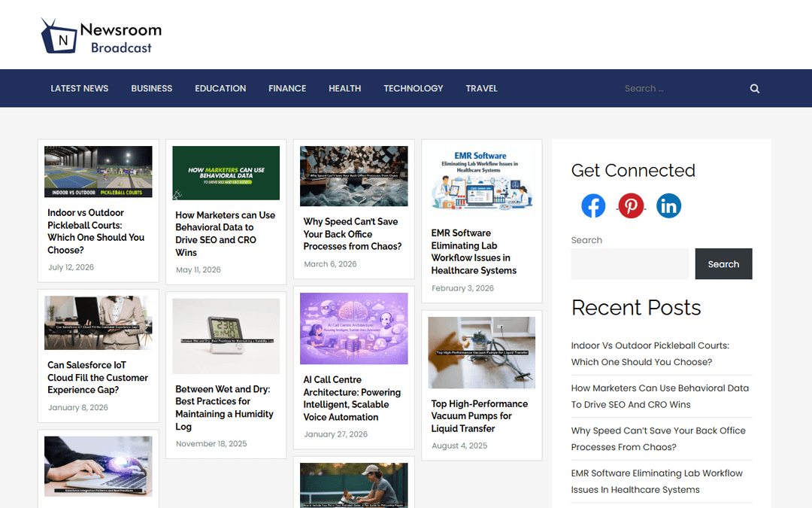Click recent post Indoor Vs Outdoor Pickleball Courts
The width and height of the screenshot is (812, 508).
(650, 354)
